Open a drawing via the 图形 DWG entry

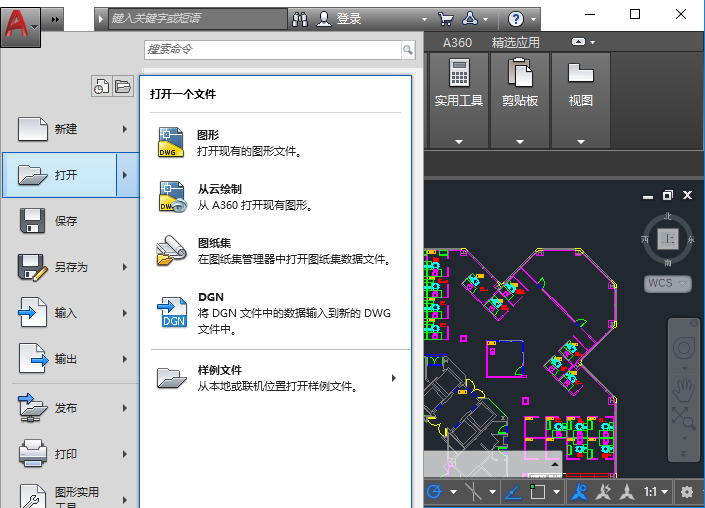275,143
